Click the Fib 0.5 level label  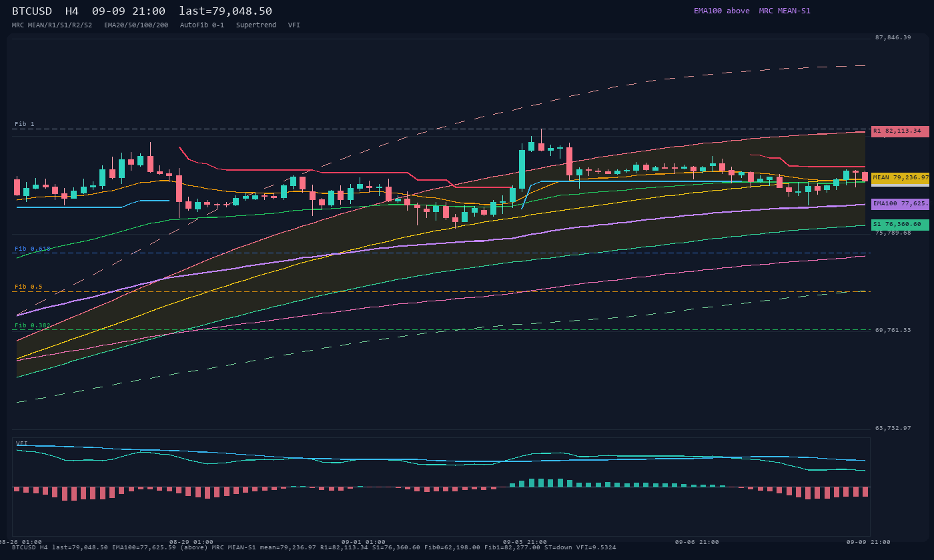tap(29, 287)
